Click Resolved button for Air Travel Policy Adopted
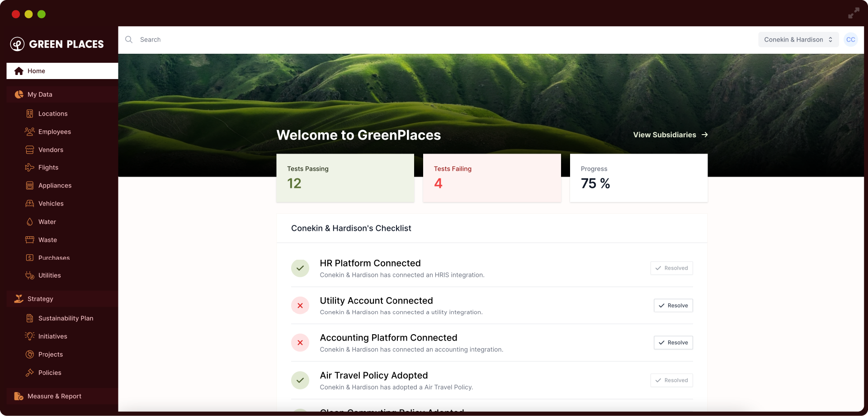 672,380
